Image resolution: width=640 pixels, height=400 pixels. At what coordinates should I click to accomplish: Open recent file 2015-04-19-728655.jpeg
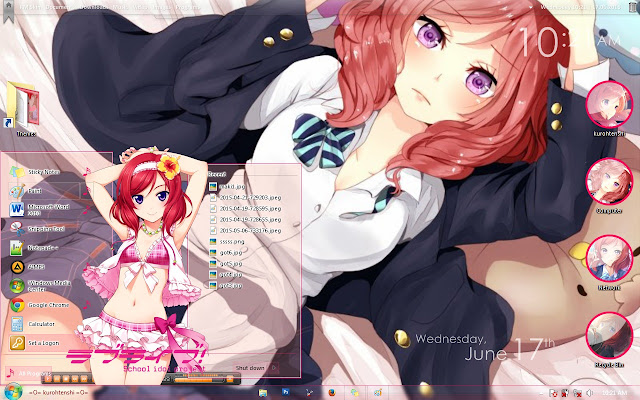tap(246, 220)
